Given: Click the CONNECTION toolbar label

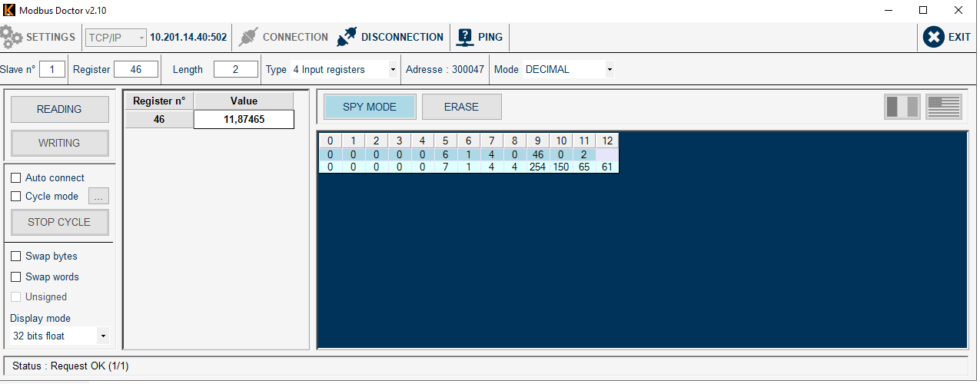Looking at the screenshot, I should 295,37.
